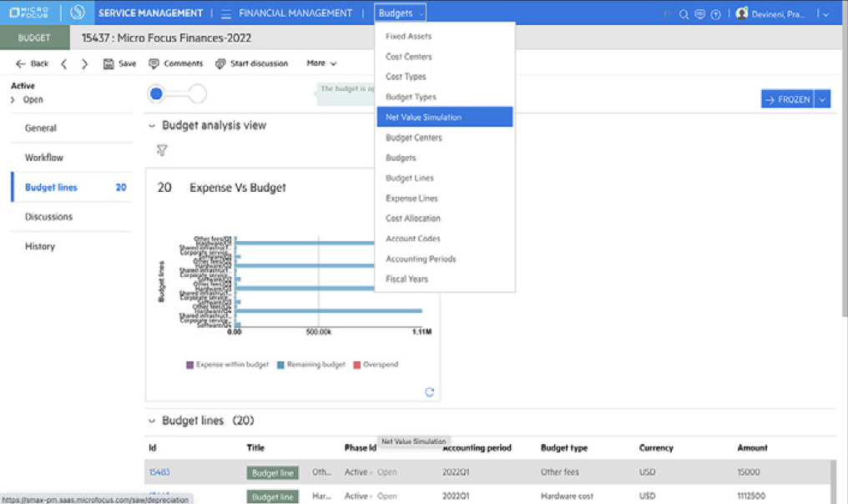
Task: Sort by Accounting period column
Action: click(x=477, y=448)
